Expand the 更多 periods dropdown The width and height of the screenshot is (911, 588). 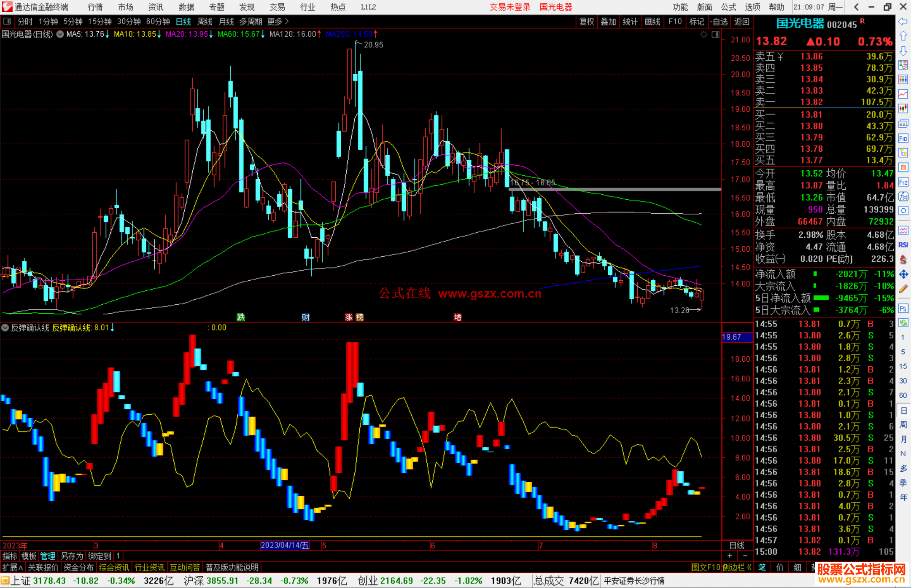point(278,21)
